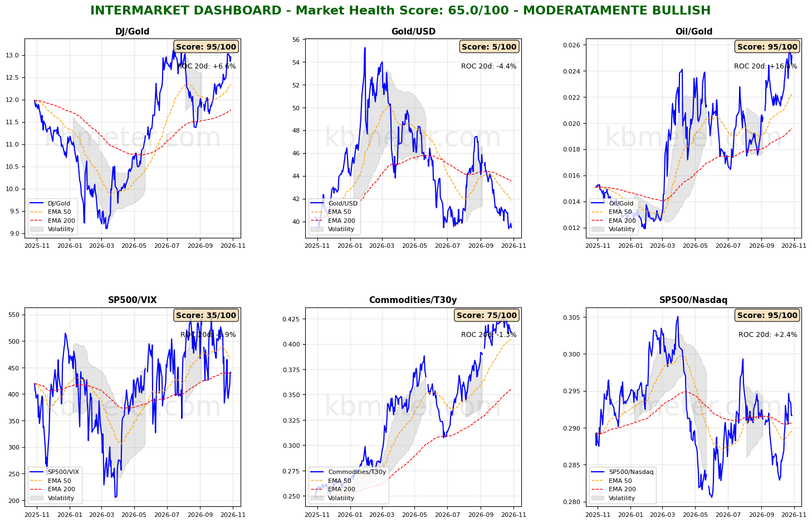Click the Score: 95/100 badge in DJ/Gold chart
This screenshot has height=523, width=812.
point(206,47)
